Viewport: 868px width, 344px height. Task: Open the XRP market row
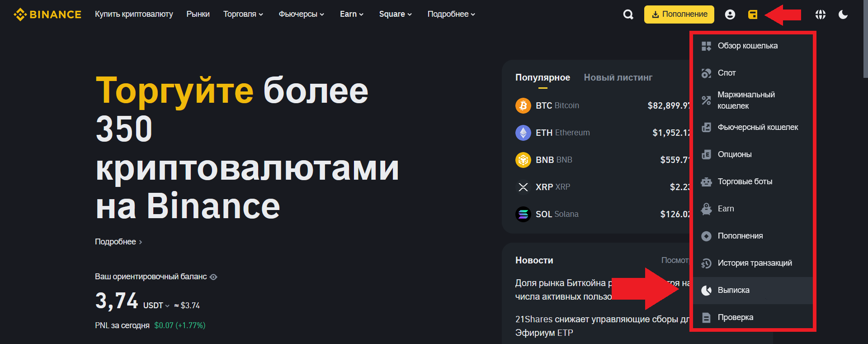(602, 187)
